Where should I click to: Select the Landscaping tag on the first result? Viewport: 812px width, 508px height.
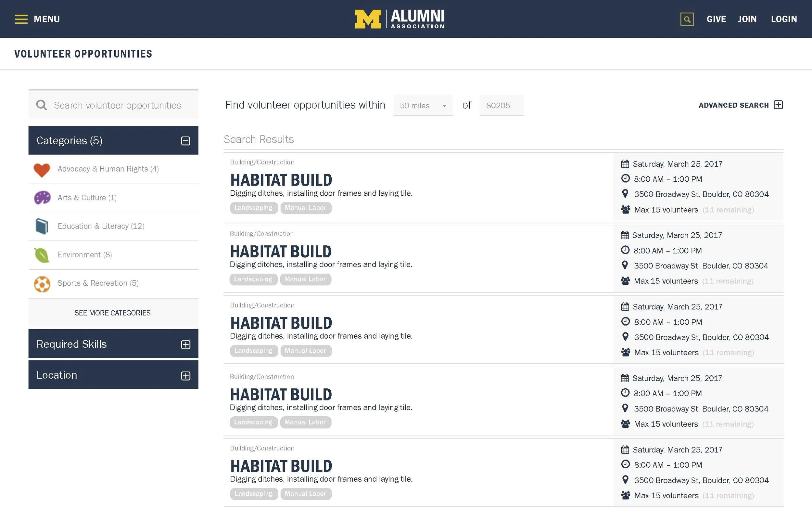pyautogui.click(x=253, y=208)
